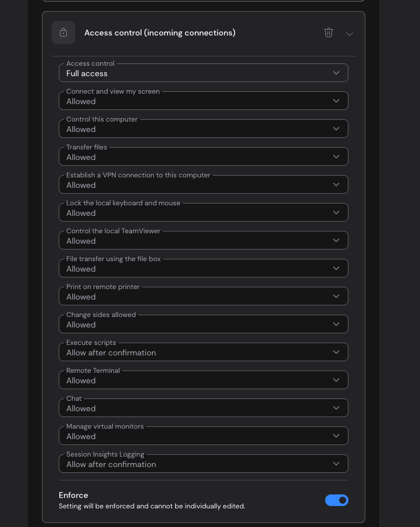Collapse the Access control section chevron
The height and width of the screenshot is (527, 420).
(x=350, y=34)
